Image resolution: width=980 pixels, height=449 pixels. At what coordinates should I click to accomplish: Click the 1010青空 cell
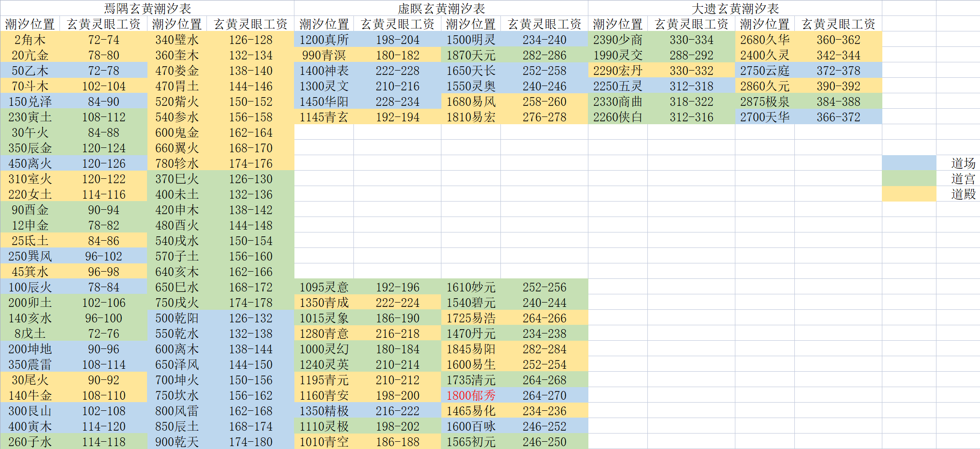324,441
